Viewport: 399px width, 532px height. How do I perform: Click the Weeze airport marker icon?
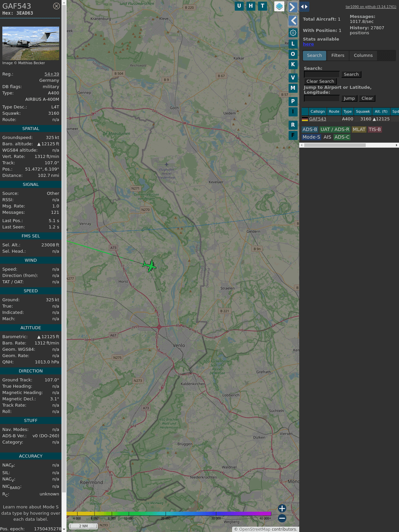tap(167, 164)
